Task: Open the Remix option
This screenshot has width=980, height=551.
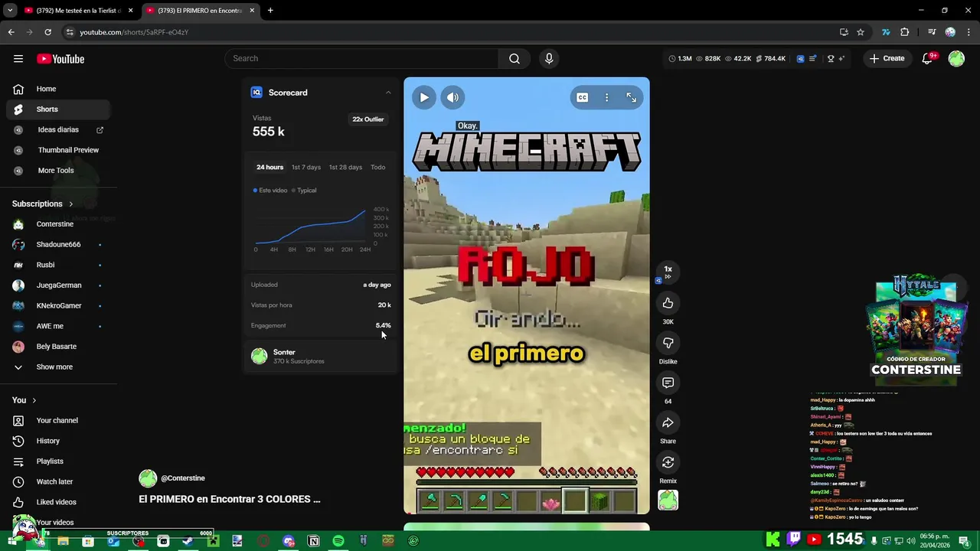Action: pyautogui.click(x=668, y=462)
